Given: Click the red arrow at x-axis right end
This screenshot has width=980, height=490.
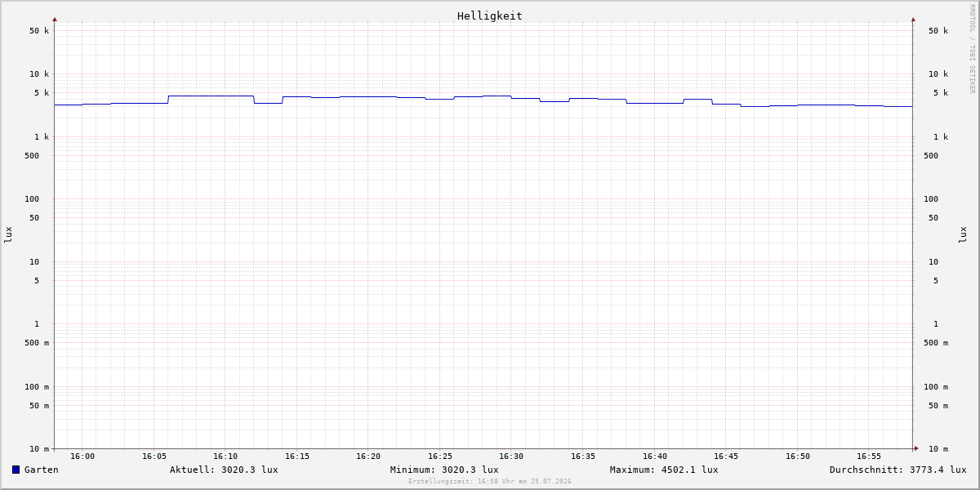Looking at the screenshot, I should point(916,448).
